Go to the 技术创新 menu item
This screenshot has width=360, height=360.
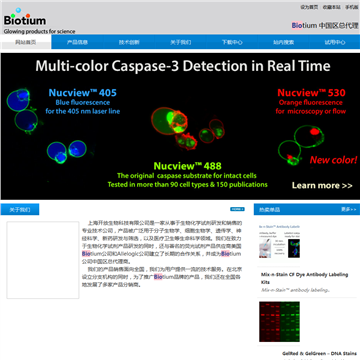(129, 42)
